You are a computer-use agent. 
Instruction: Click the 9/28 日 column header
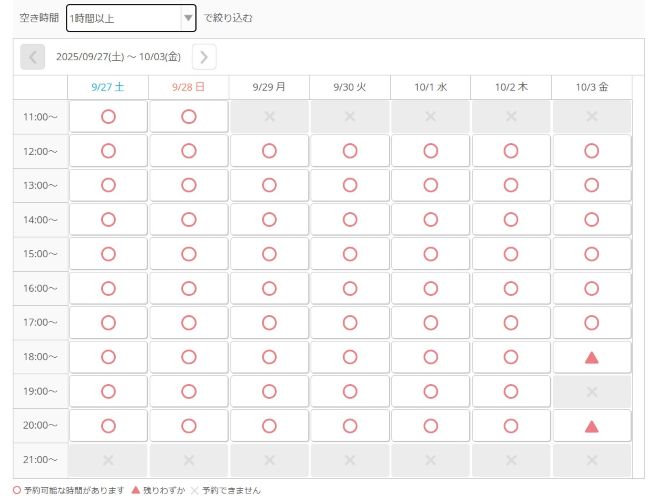tap(189, 87)
